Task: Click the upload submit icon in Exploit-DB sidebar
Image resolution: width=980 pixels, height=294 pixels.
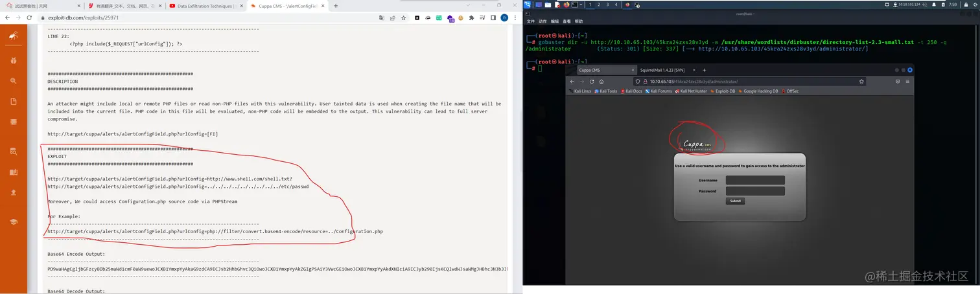Action: point(13,192)
